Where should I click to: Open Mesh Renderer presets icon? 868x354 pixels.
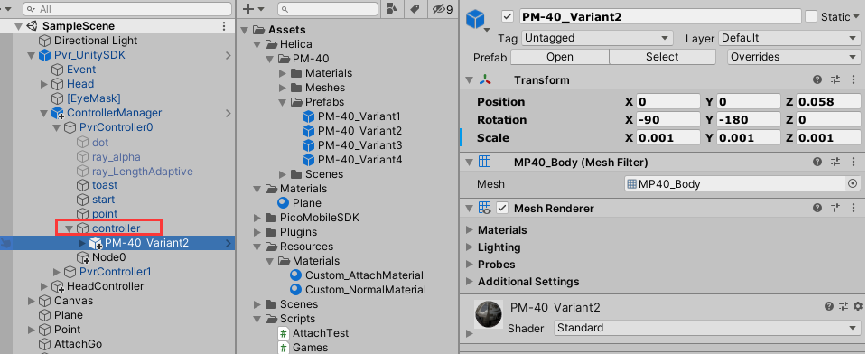(835, 208)
